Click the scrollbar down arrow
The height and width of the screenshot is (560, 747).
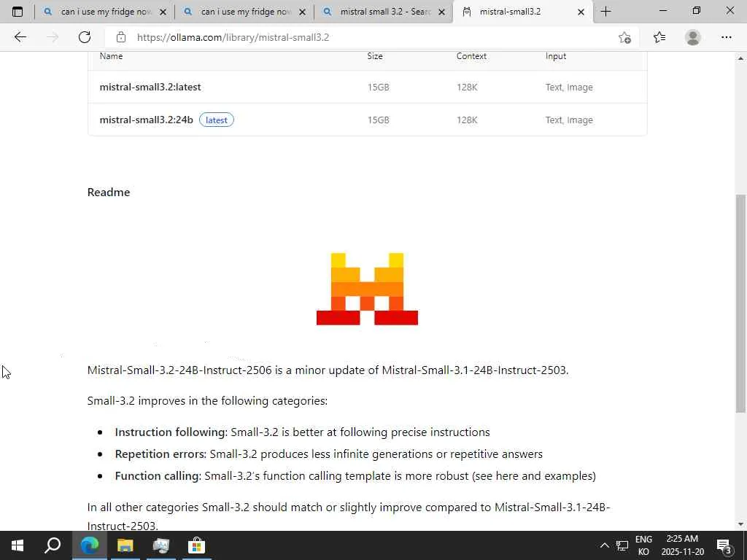740,524
